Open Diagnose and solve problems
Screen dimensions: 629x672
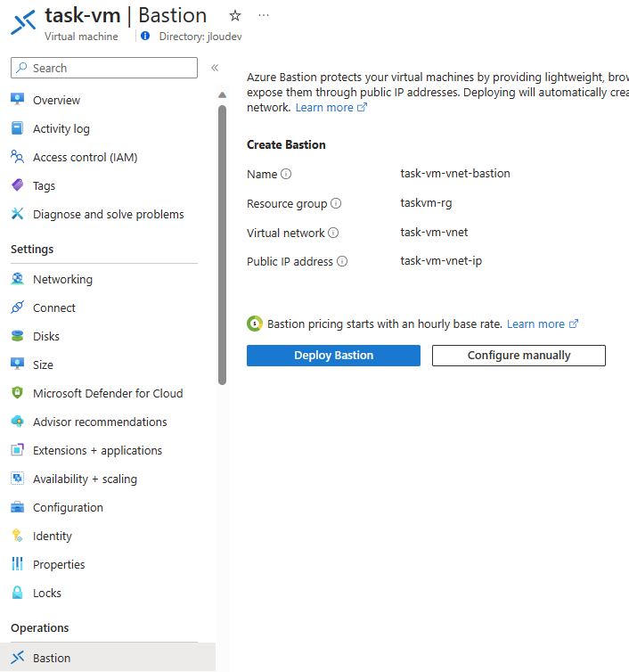point(109,214)
